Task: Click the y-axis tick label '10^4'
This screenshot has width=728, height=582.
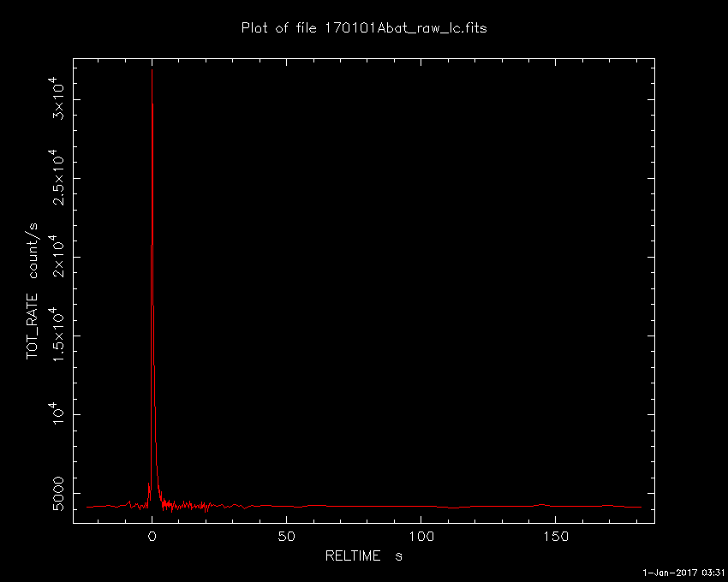Action: click(x=57, y=413)
